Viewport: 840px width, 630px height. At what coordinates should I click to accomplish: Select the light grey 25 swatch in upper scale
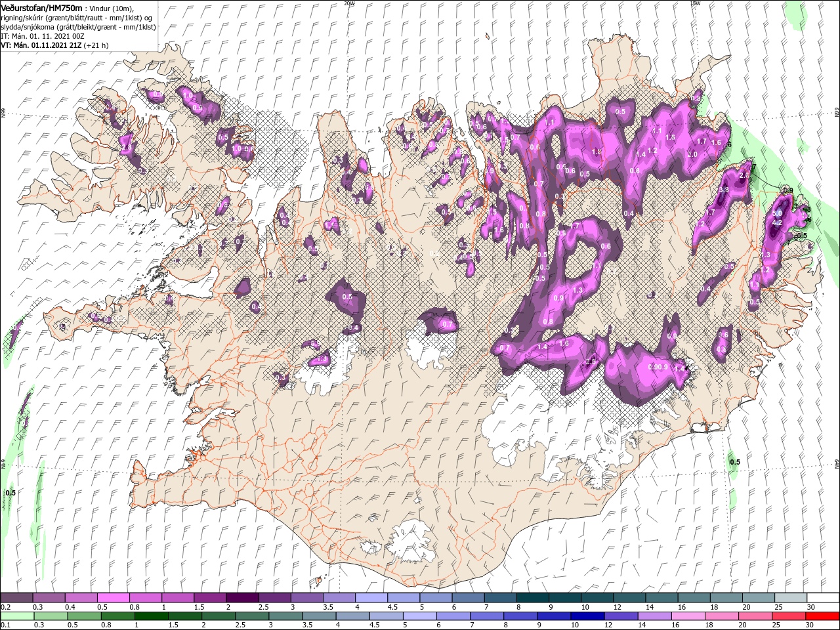pos(791,598)
